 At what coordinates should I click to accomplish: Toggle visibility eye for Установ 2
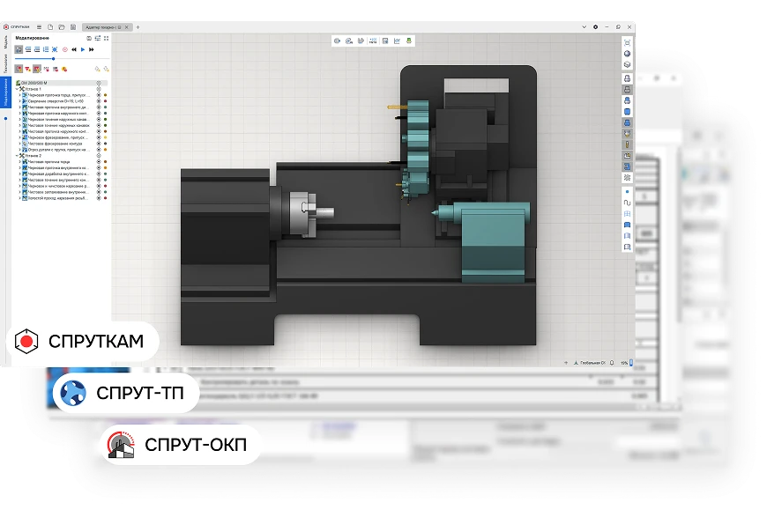click(x=98, y=156)
